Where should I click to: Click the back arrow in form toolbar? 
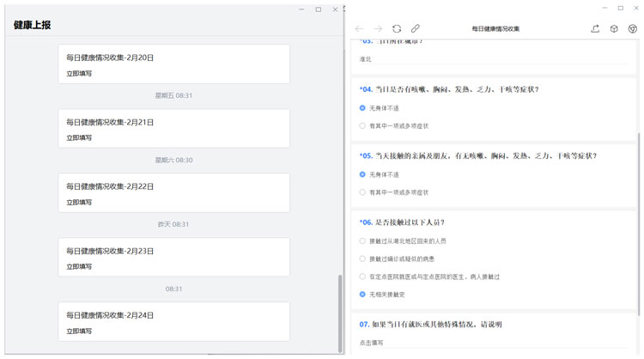point(359,28)
